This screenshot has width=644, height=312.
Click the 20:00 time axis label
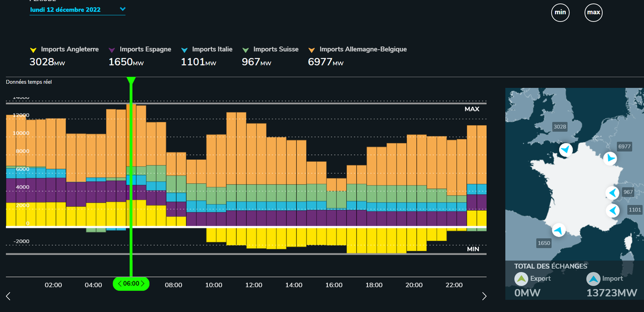[414, 285]
